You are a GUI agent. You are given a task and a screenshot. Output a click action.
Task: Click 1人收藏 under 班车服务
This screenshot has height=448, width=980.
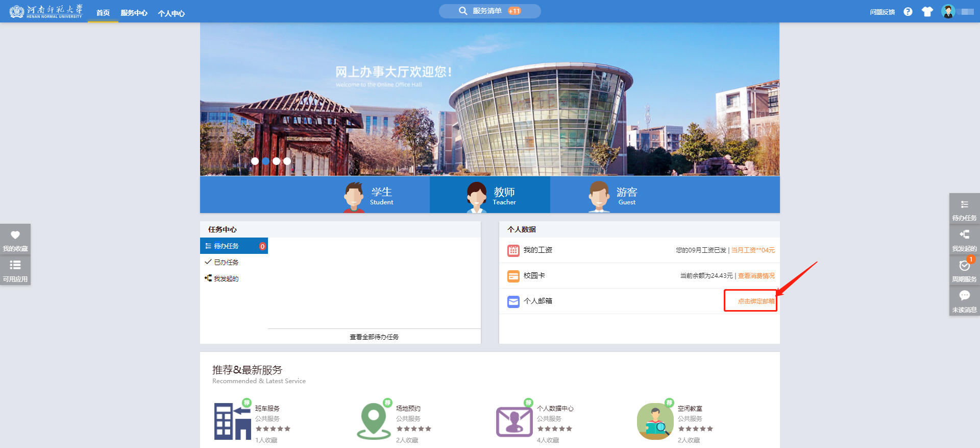click(x=266, y=440)
